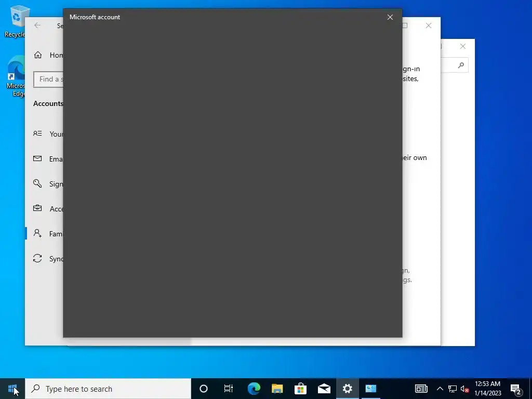This screenshot has width=532, height=399.
Task: Click the Settings back arrow
Action: [37, 25]
